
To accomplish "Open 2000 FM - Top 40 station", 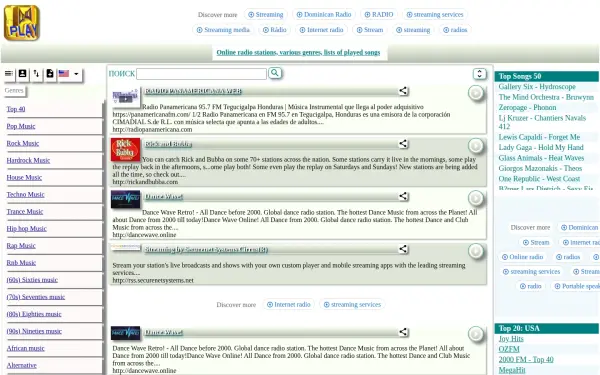I will click(x=526, y=359).
